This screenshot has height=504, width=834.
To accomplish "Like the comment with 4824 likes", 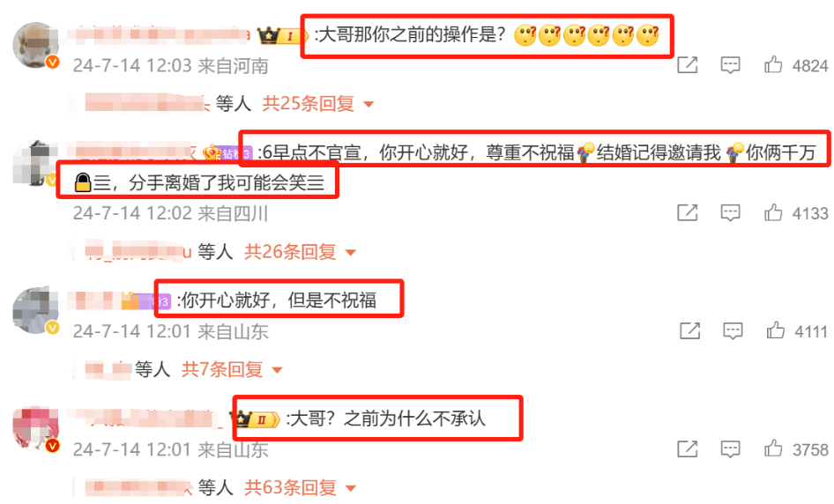I will [773, 65].
